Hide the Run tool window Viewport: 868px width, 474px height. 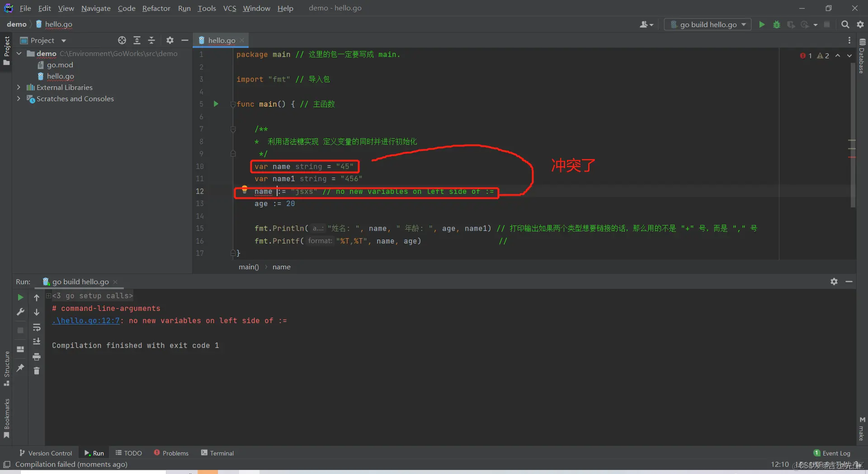click(x=849, y=282)
